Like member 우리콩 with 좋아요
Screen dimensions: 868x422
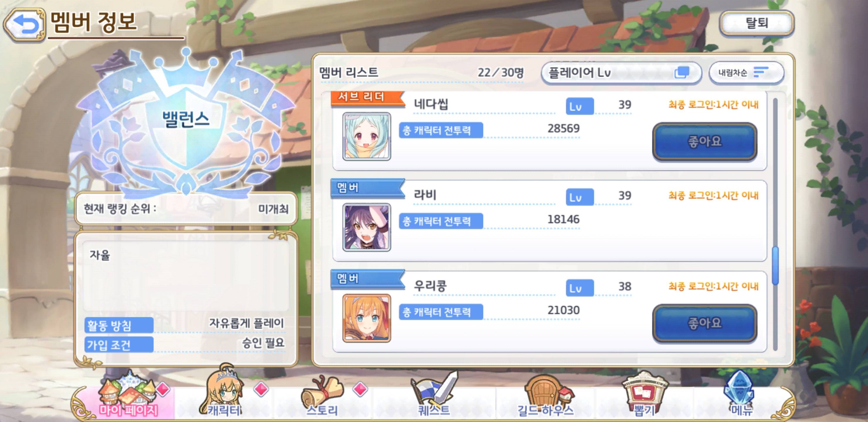(x=705, y=323)
